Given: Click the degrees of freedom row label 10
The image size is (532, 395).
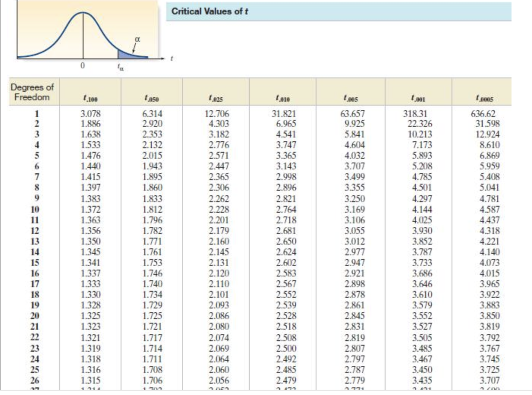Looking at the screenshot, I should pyautogui.click(x=35, y=209).
